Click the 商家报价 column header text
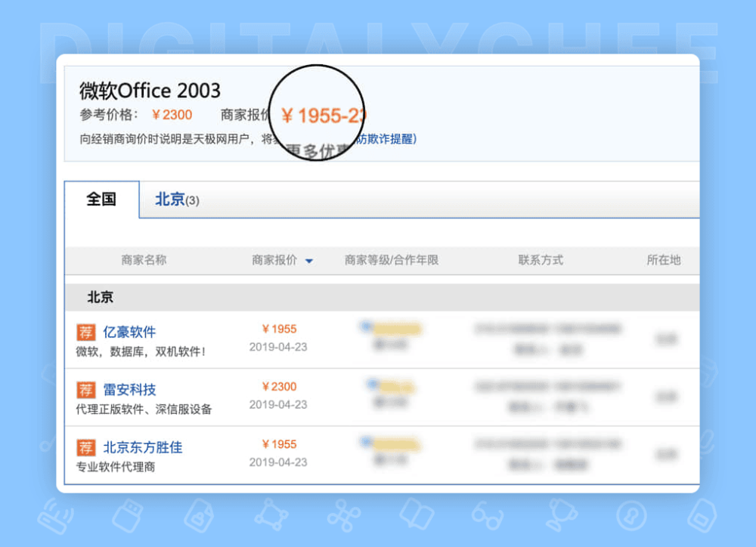This screenshot has width=756, height=547. pos(274,260)
